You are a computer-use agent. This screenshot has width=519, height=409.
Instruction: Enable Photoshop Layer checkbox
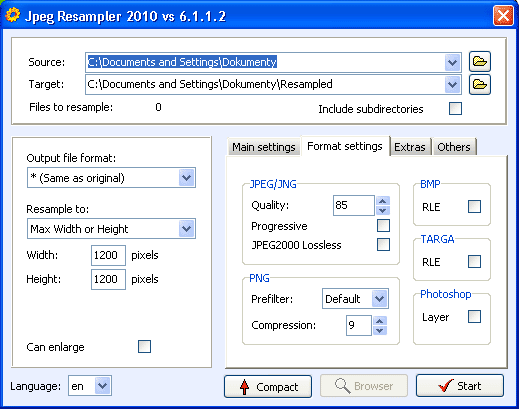point(474,316)
